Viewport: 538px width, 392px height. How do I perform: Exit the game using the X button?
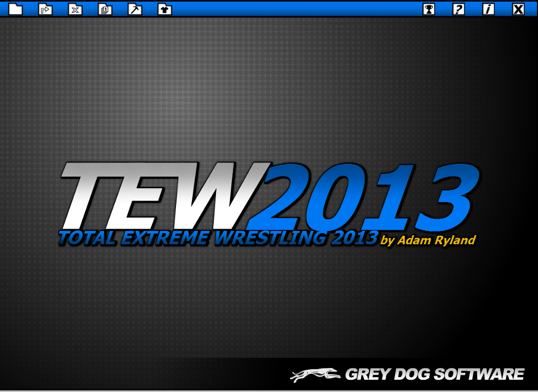click(x=518, y=9)
